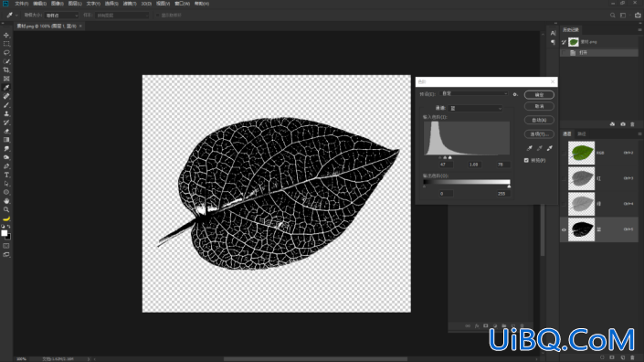This screenshot has width=644, height=362.
Task: Select the Move tool in toolbar
Action: (6, 36)
